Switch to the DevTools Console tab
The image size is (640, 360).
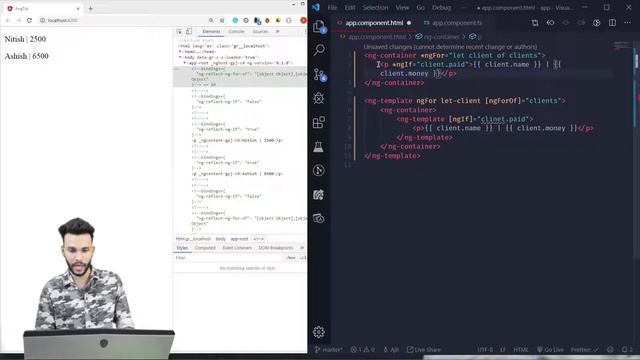click(236, 31)
